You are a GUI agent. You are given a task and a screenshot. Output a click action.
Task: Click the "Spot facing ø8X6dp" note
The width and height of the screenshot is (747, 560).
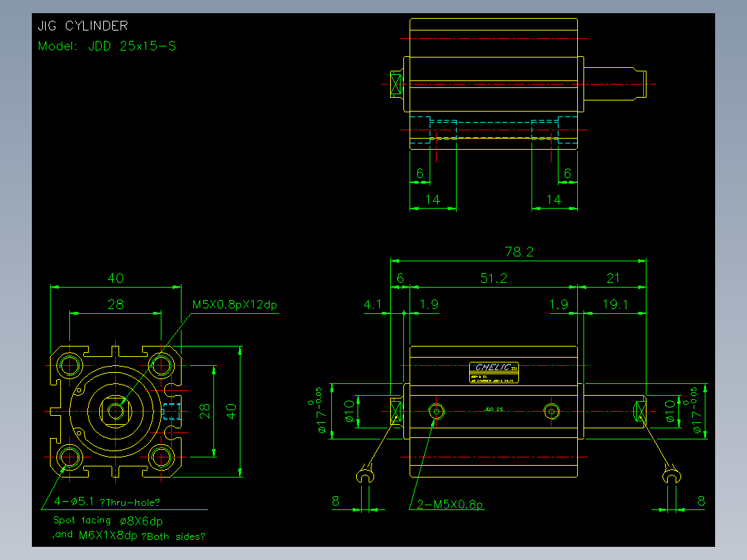[108, 521]
